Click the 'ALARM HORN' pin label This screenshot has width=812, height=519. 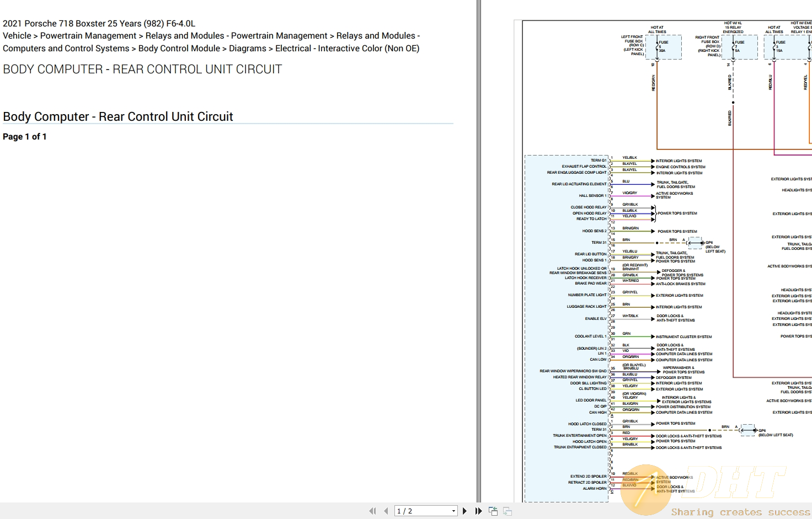[x=595, y=489]
